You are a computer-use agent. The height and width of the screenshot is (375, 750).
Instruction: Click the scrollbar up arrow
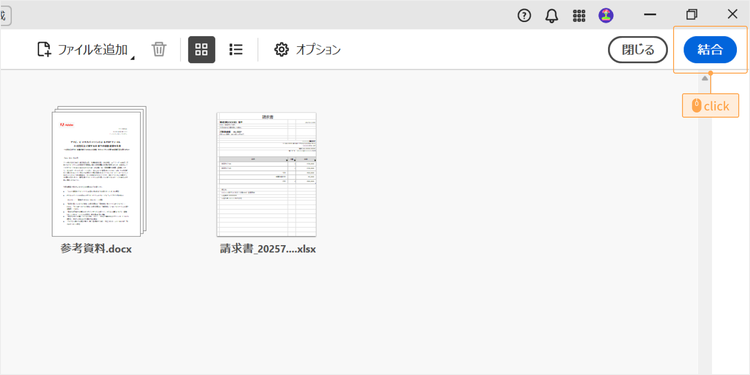[705, 78]
